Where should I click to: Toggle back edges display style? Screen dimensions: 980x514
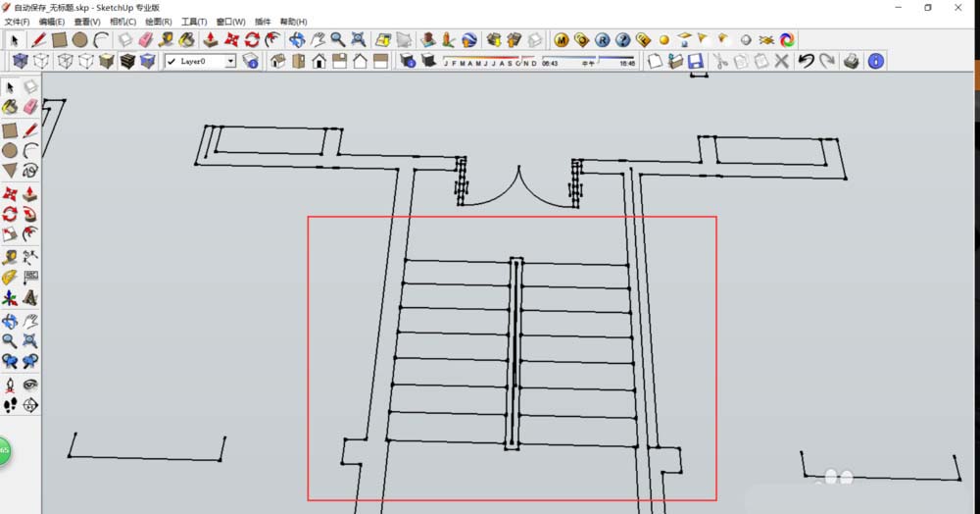tap(41, 61)
